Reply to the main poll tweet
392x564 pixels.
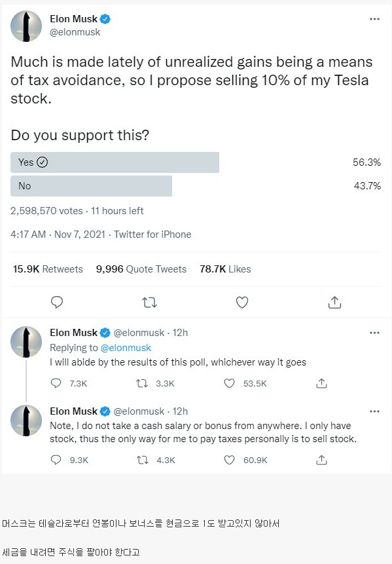(x=57, y=302)
